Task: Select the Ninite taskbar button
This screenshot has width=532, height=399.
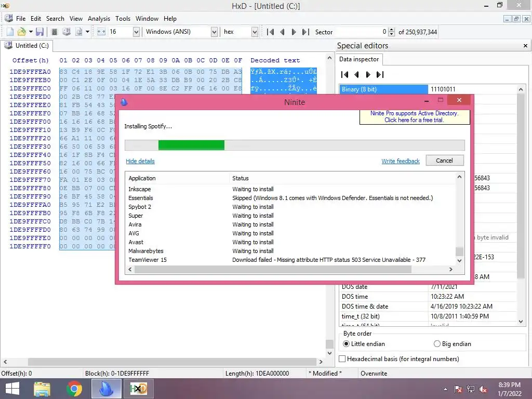Action: pyautogui.click(x=106, y=389)
